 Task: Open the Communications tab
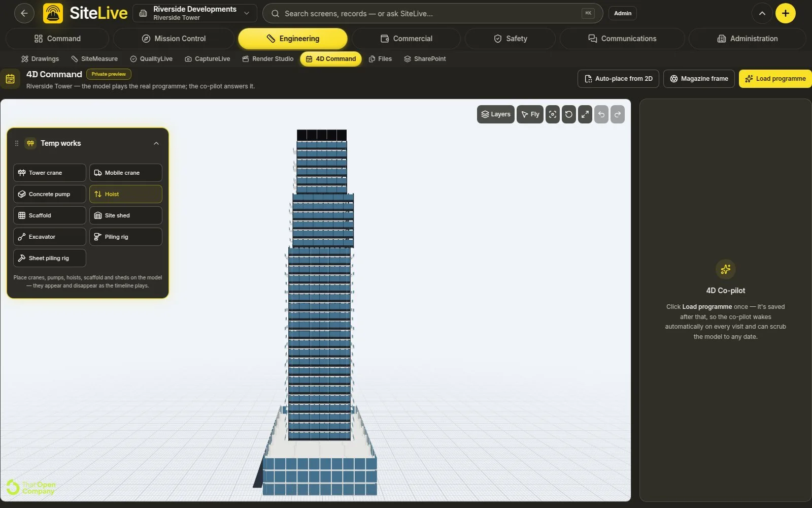[x=622, y=39]
